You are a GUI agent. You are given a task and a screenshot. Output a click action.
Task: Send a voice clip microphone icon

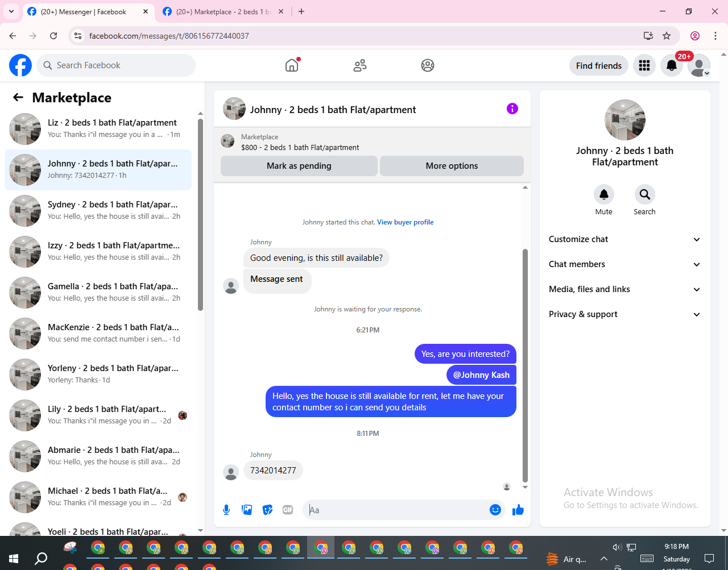226,510
